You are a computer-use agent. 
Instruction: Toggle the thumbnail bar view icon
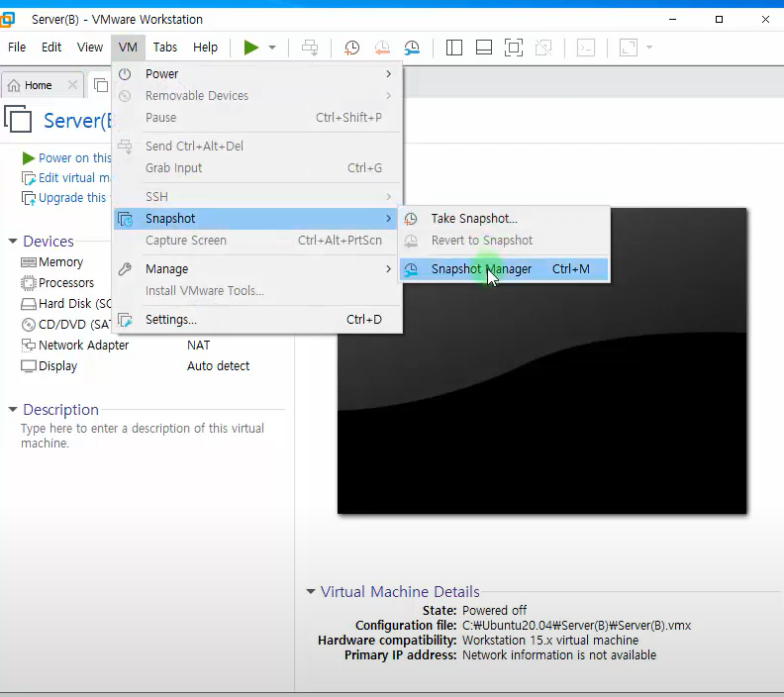coord(483,48)
